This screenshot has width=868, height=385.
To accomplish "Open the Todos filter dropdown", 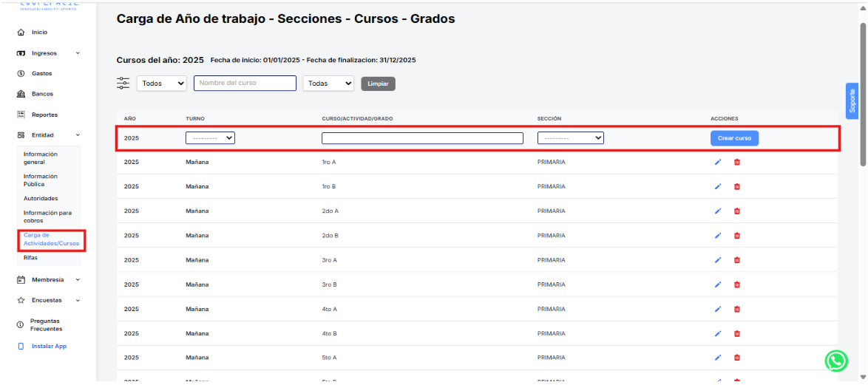I will pos(162,84).
